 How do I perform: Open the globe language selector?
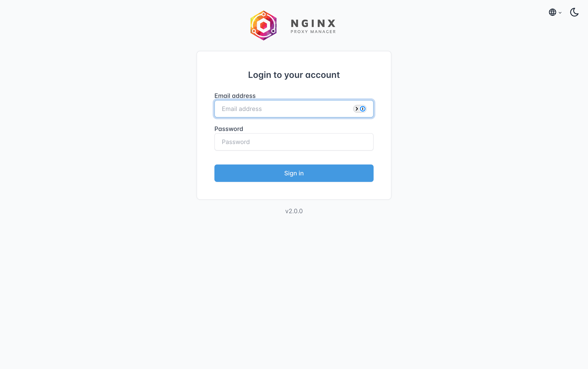point(552,12)
